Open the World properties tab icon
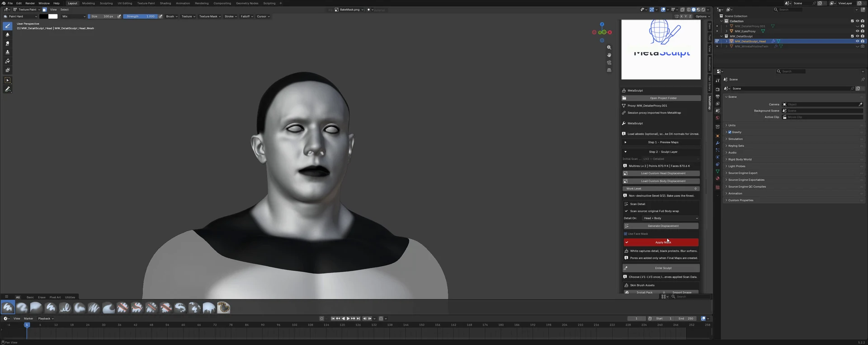Screen dimensions: 868x345 (x=717, y=118)
